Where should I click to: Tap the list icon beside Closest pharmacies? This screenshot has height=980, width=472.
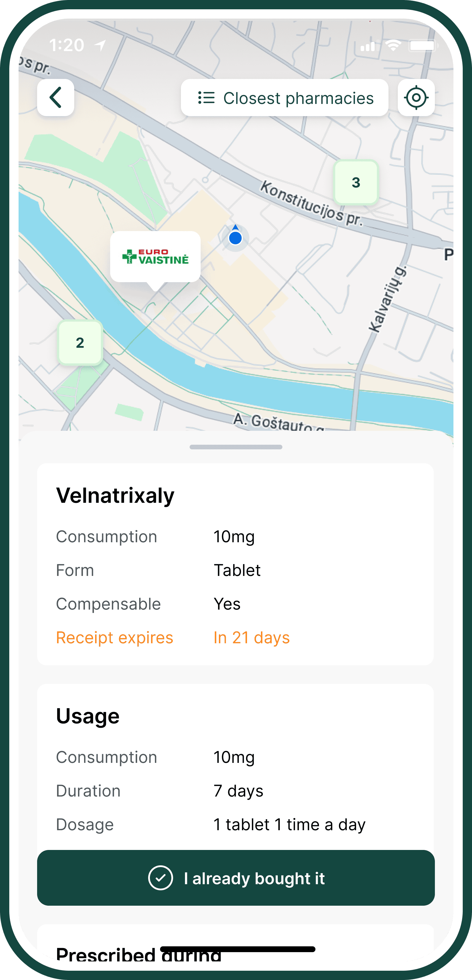tap(206, 98)
